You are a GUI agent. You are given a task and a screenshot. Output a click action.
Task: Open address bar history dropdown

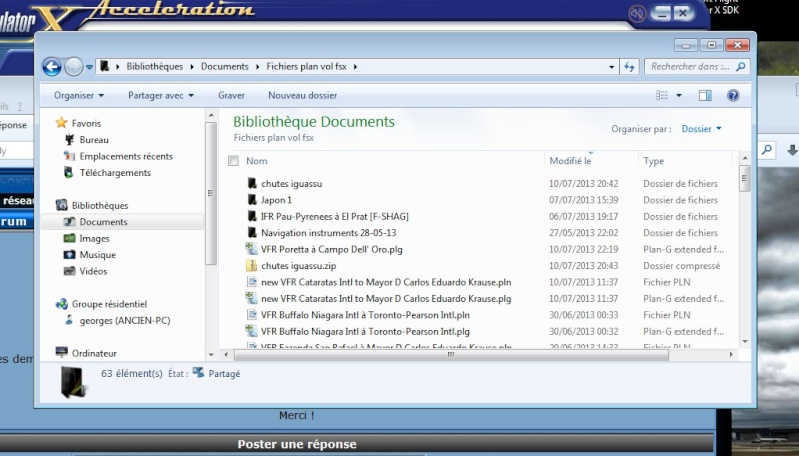coord(611,67)
